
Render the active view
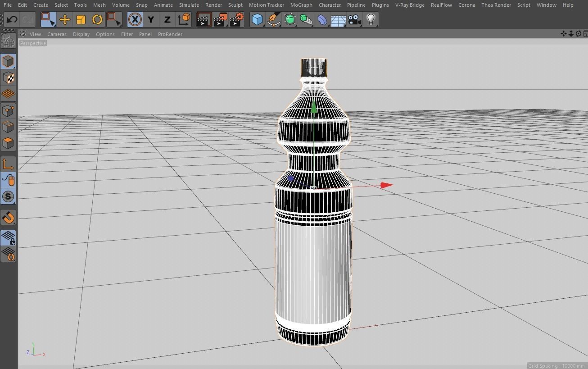(204, 19)
